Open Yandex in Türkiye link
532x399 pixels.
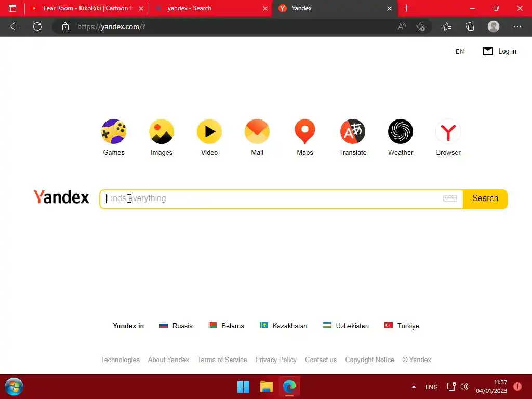tap(402, 326)
